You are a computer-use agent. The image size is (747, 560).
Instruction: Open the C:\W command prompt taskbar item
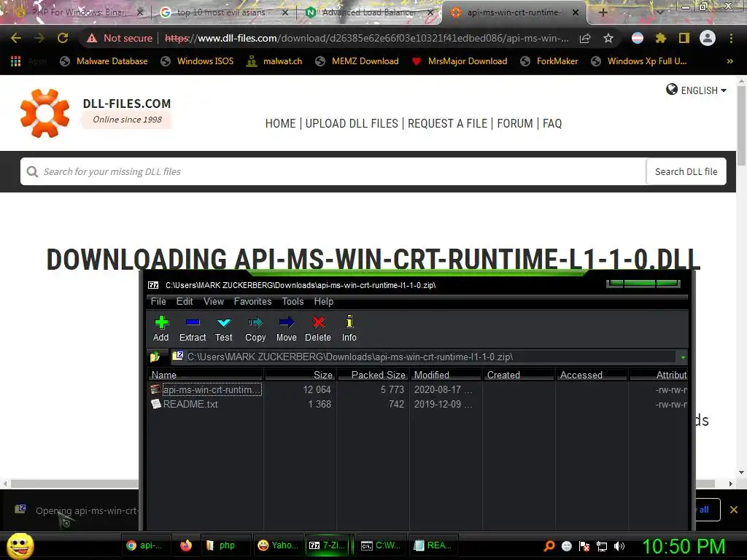tap(381, 545)
